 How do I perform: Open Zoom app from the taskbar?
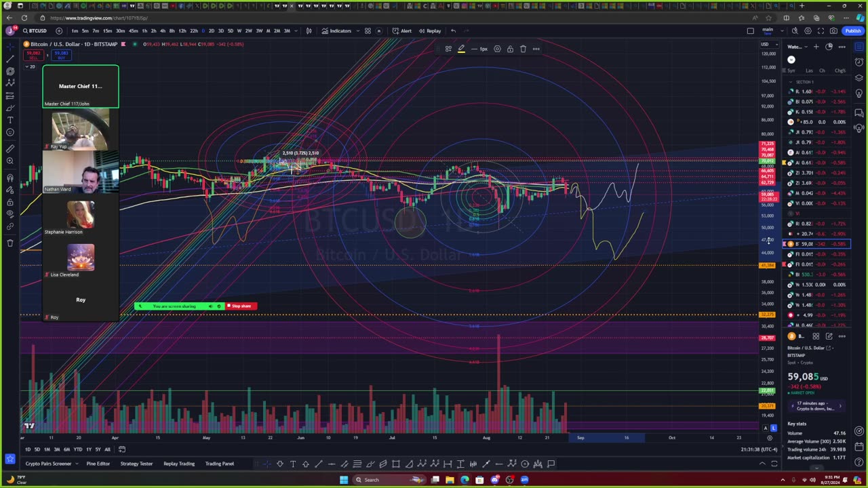click(x=524, y=480)
